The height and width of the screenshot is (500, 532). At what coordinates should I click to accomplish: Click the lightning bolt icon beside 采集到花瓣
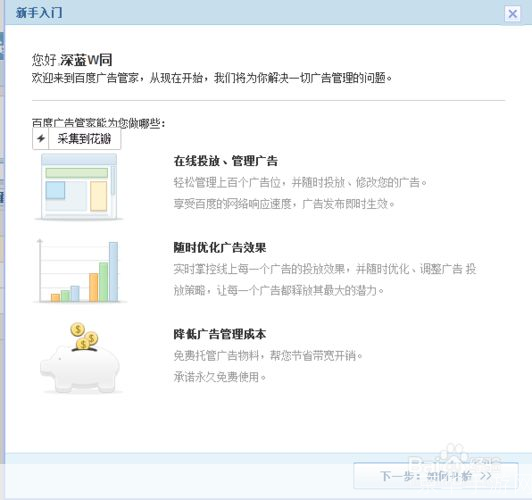click(41, 138)
